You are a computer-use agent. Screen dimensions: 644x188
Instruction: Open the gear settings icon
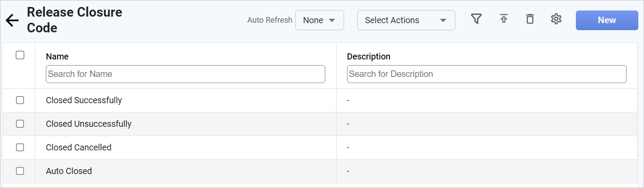556,19
